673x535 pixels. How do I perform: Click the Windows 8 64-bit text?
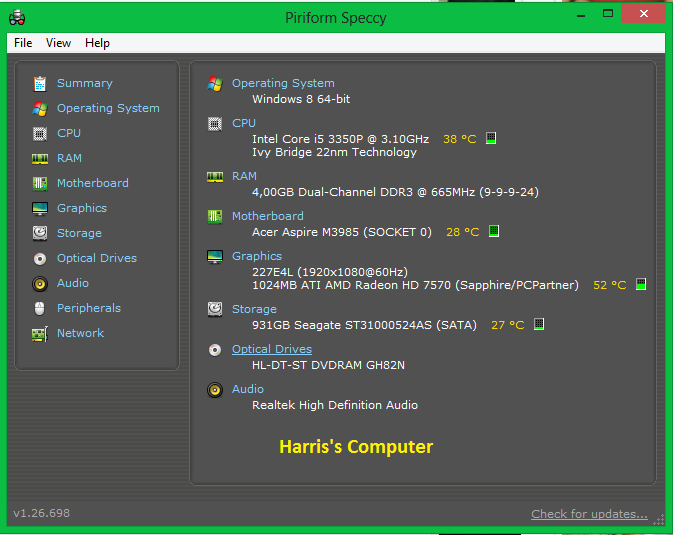[301, 99]
